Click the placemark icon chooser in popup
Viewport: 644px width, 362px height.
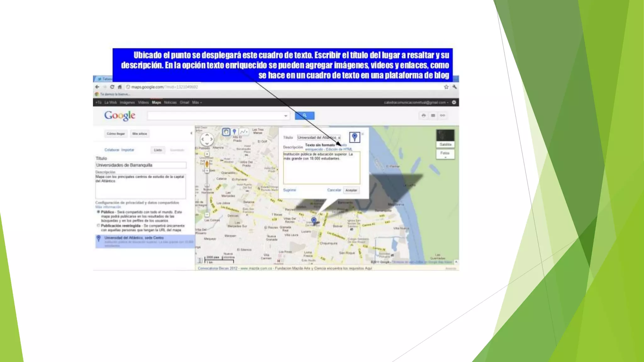(x=354, y=137)
